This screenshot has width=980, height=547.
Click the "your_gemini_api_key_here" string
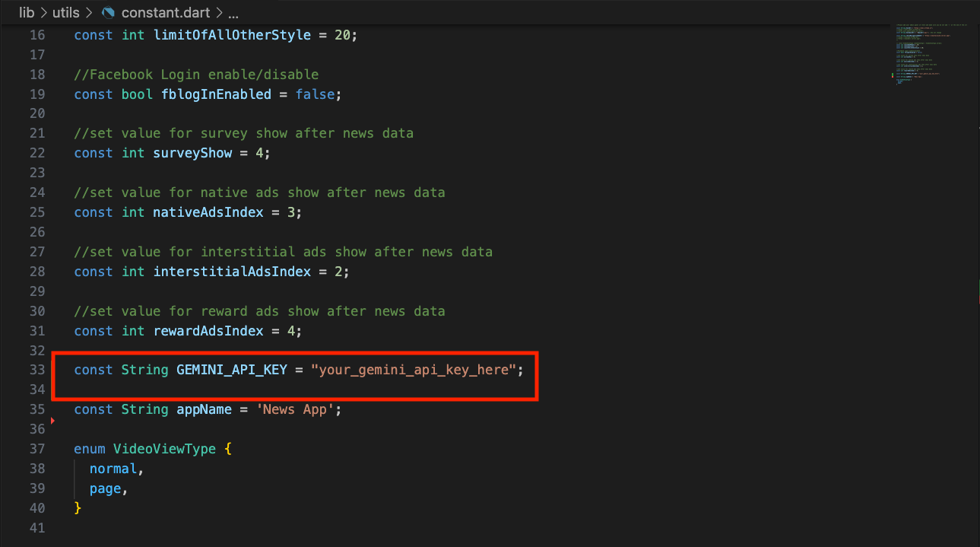tap(414, 370)
